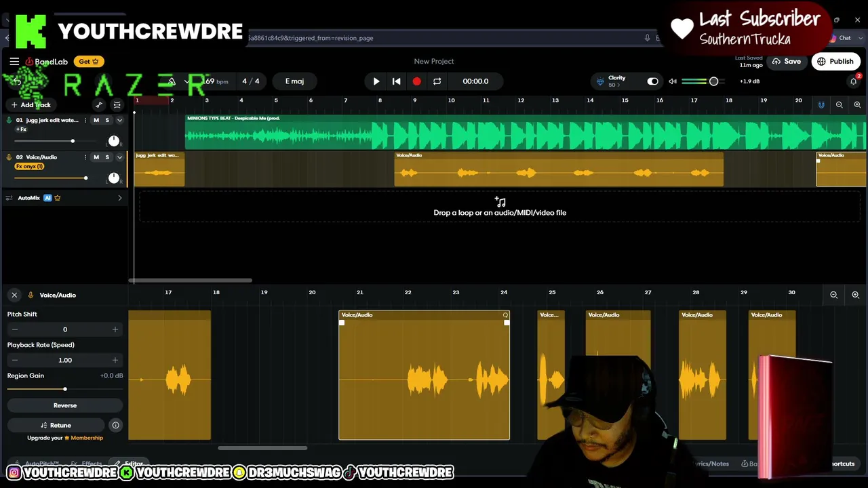Expand the AutoMix panel arrow
This screenshot has width=868, height=488.
click(x=120, y=198)
